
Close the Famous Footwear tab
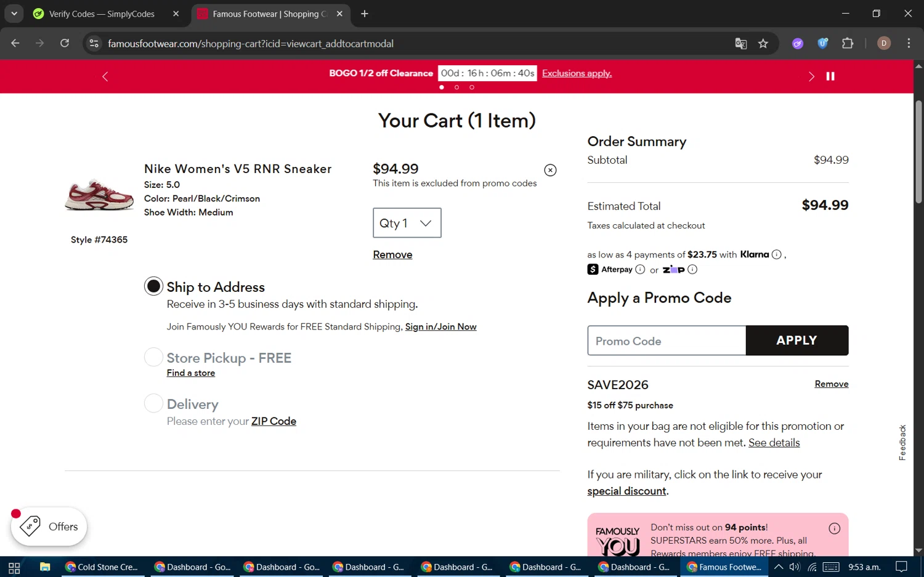[339, 14]
